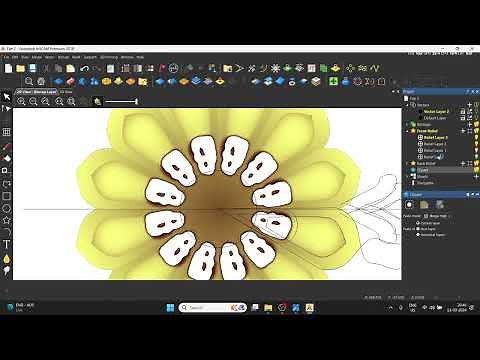The image size is (480, 360).
Task: Click the blue flask icon in second toolbar row
Action: (346, 81)
